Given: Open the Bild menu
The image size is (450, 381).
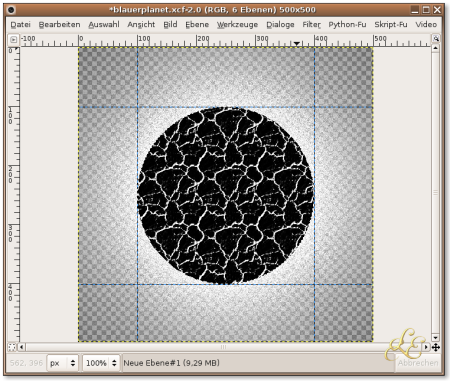Looking at the screenshot, I should (x=170, y=25).
